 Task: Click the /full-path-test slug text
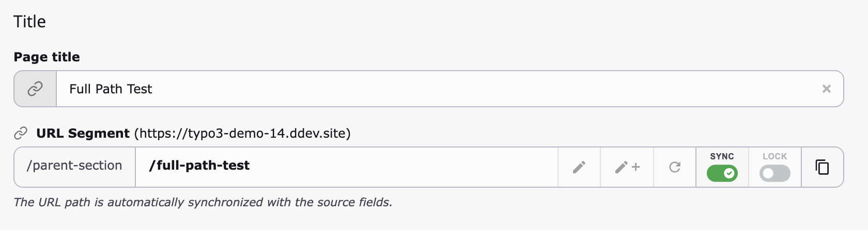pos(199,166)
